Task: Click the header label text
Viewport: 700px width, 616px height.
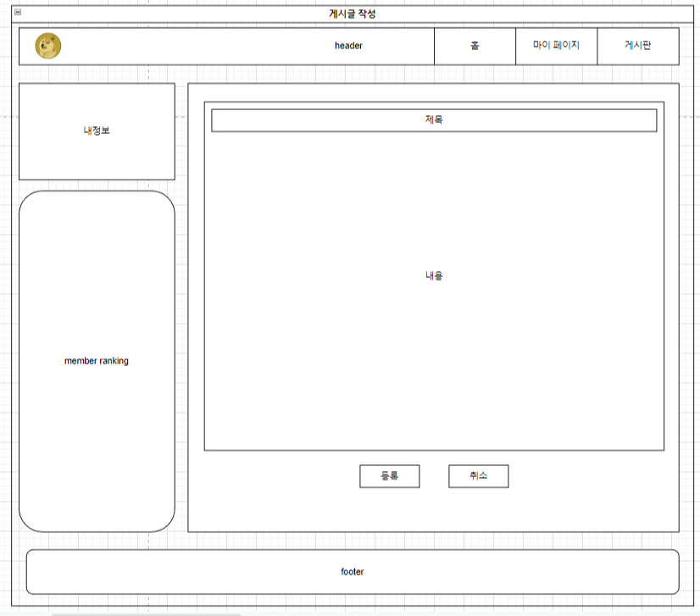Action: [348, 46]
